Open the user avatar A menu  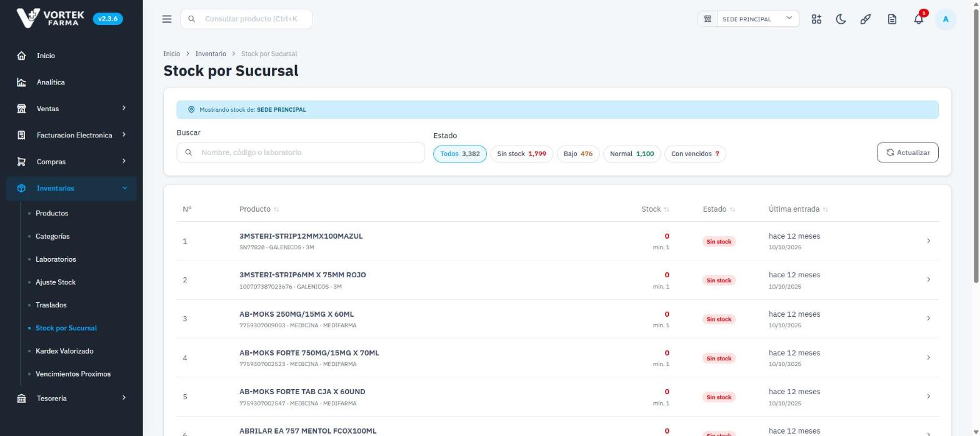pos(946,19)
